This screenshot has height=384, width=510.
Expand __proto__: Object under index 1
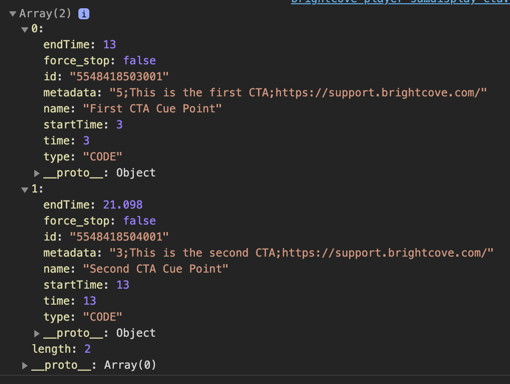click(x=37, y=333)
